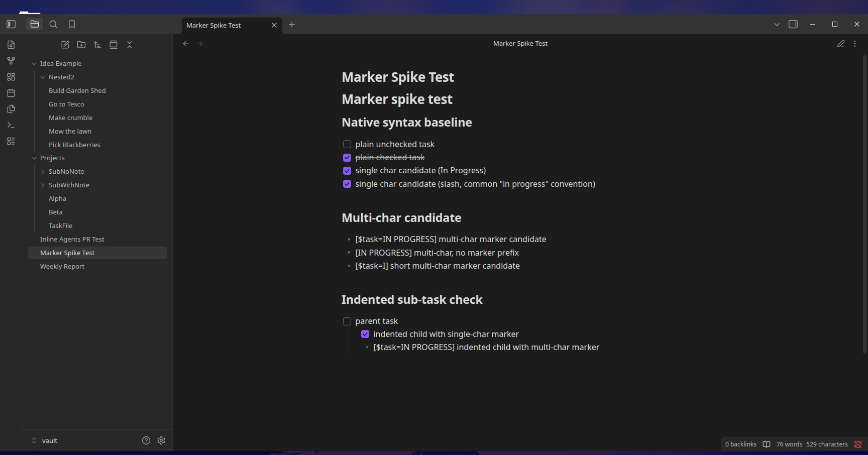Open help from vault footer
Image resolution: width=868 pixels, height=455 pixels.
[x=146, y=440]
